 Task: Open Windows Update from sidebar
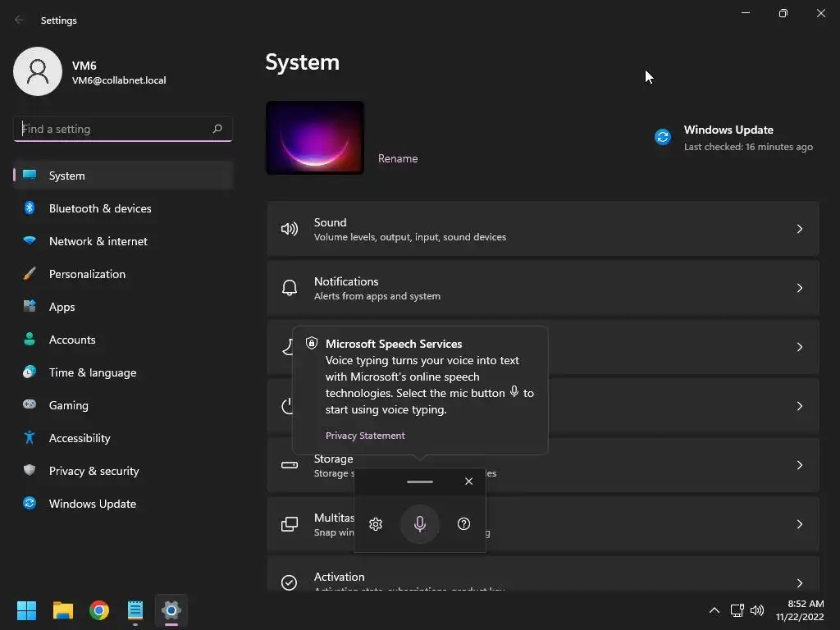pyautogui.click(x=123, y=504)
